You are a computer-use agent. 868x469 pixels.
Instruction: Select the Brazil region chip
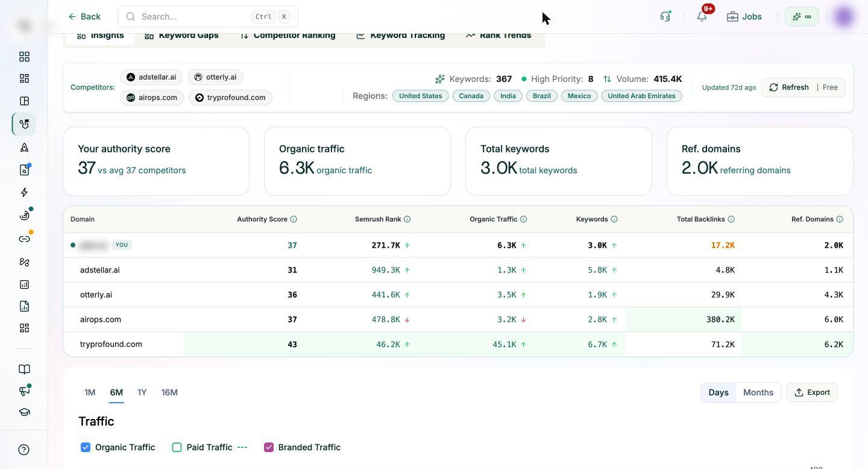[541, 96]
